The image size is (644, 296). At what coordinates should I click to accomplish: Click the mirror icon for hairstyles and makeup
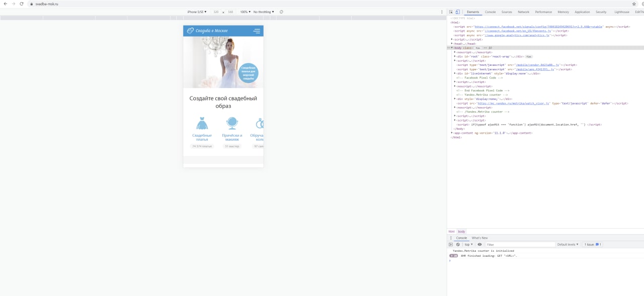232,123
